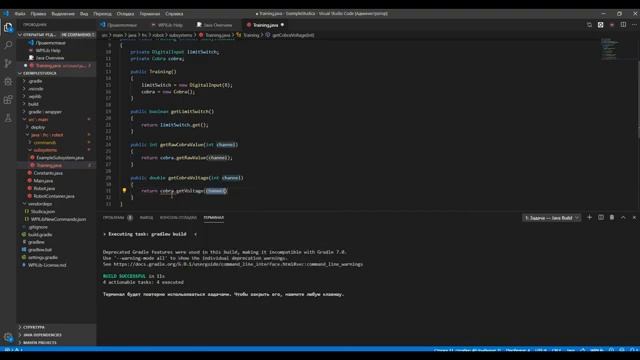
Task: Open .gitignore in file tree
Action: (x=38, y=227)
